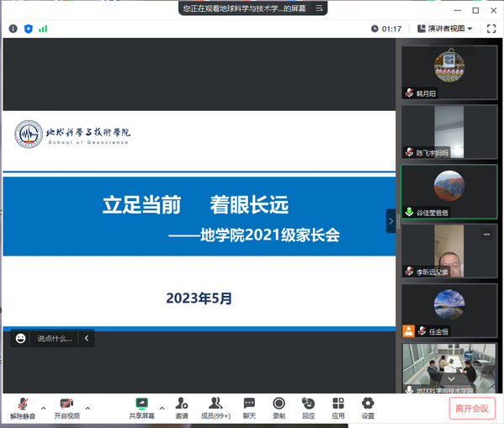This screenshot has width=504, height=428.
Task: Expand video options arrow beside 开启视频
Action: click(x=88, y=408)
